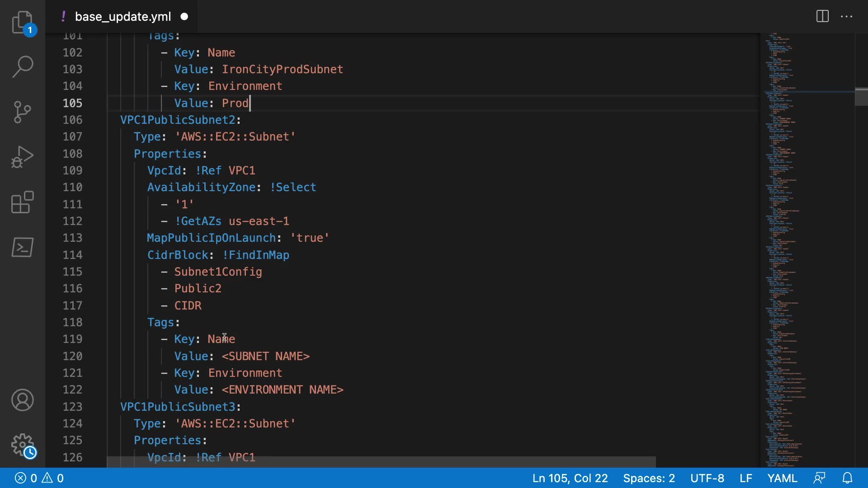Image resolution: width=868 pixels, height=488 pixels.
Task: Open the notifications bell
Action: 848,478
